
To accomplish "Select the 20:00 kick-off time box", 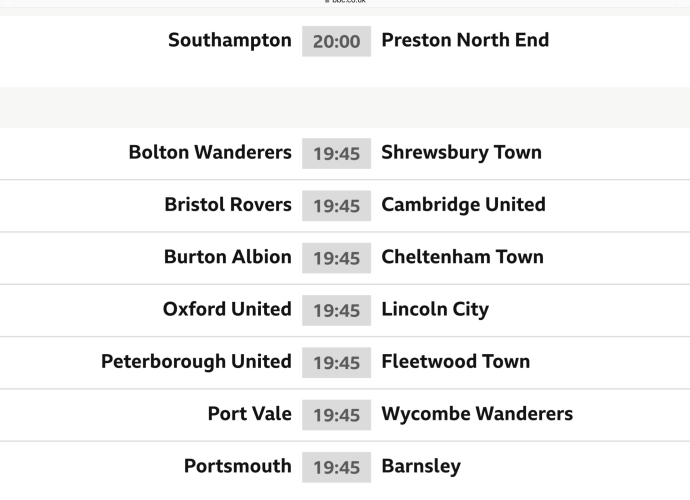I will 336,42.
